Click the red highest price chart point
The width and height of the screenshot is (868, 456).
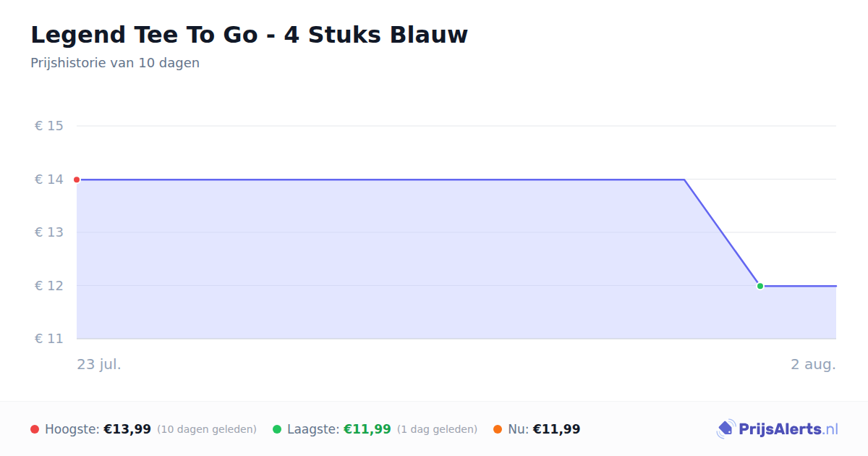[x=77, y=180]
